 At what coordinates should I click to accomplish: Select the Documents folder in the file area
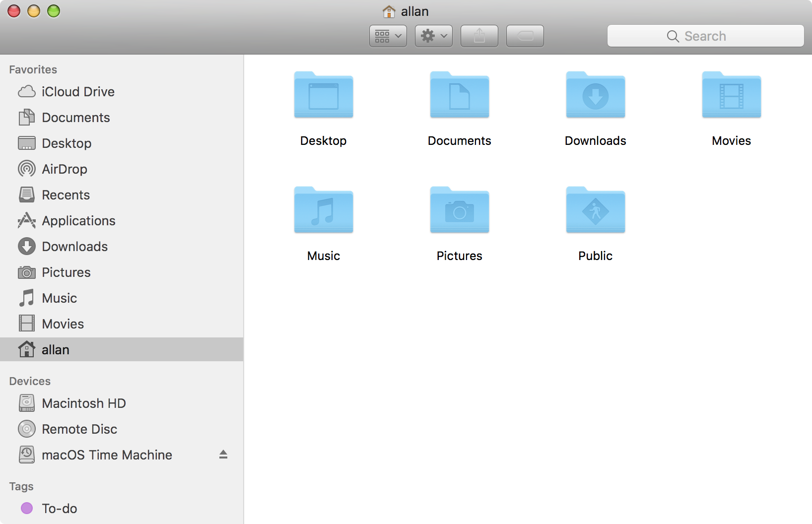[460, 94]
